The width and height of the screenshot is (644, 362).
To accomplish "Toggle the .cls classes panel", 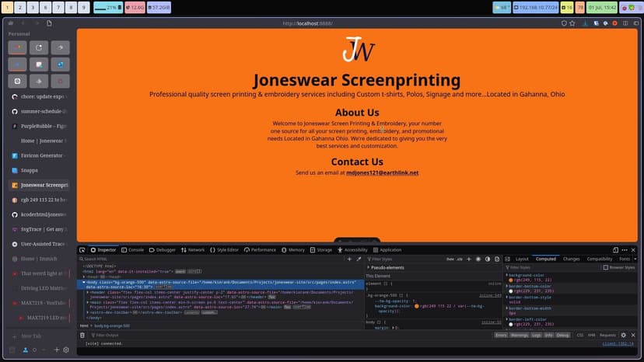I will (459, 259).
